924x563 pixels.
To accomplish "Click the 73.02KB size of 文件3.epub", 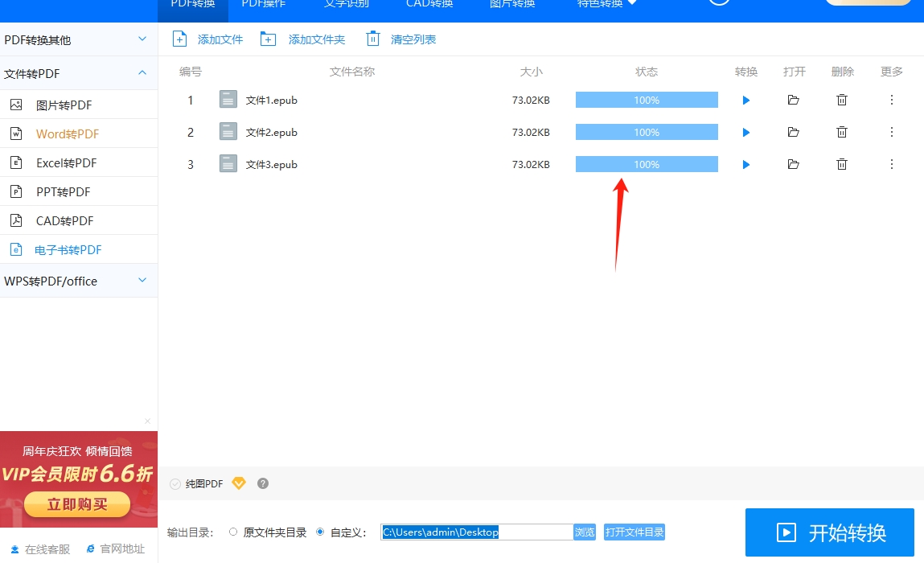I will (531, 165).
